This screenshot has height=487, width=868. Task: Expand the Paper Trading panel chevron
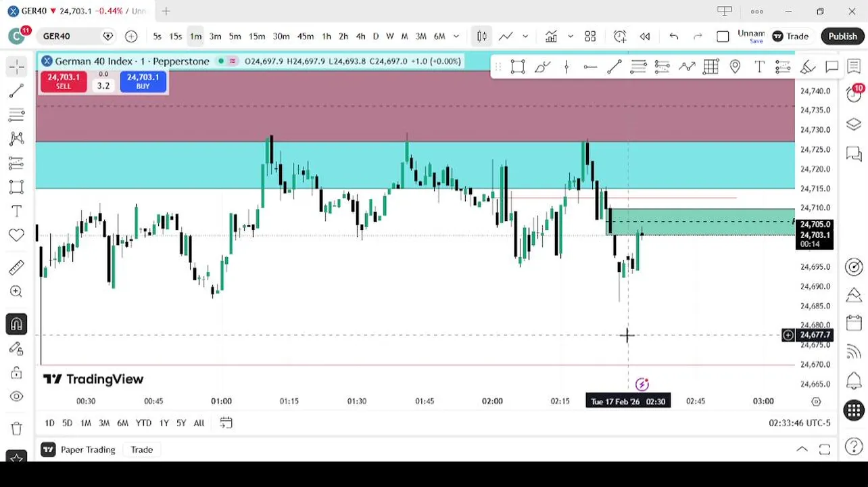point(802,450)
